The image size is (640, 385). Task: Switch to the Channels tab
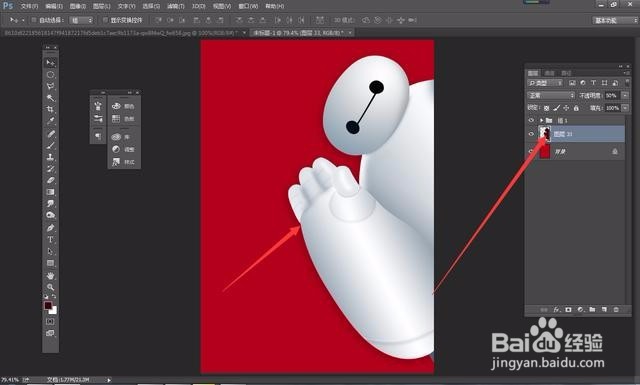coord(549,73)
